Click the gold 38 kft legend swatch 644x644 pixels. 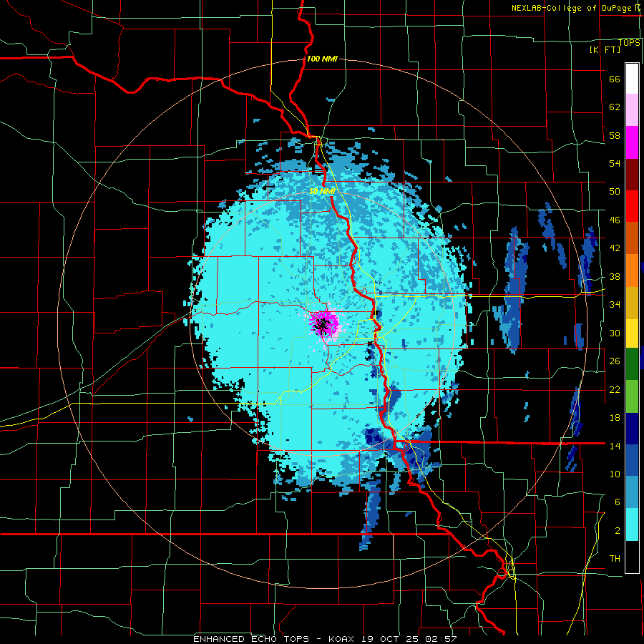[x=632, y=303]
